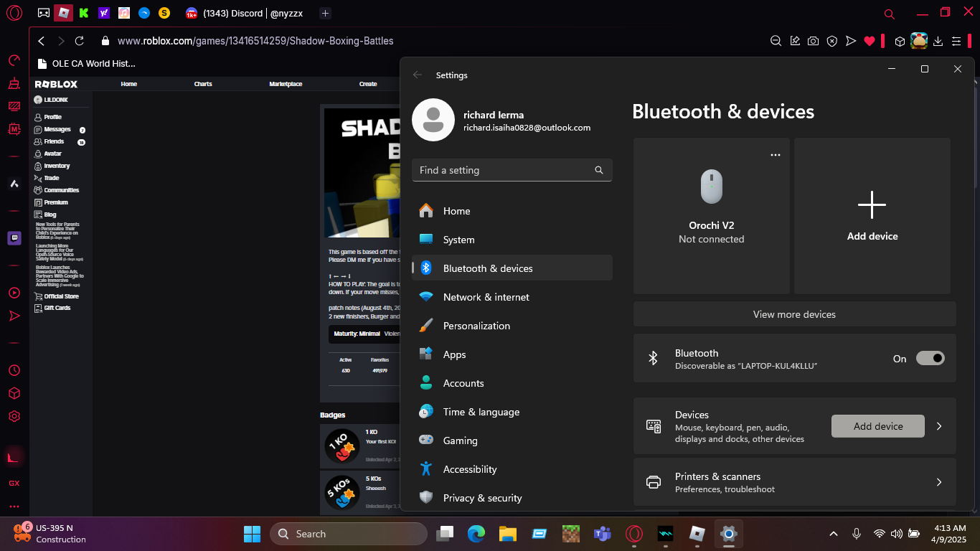This screenshot has width=980, height=551.
Task: Open the ad blocker shield icon
Action: click(x=831, y=41)
